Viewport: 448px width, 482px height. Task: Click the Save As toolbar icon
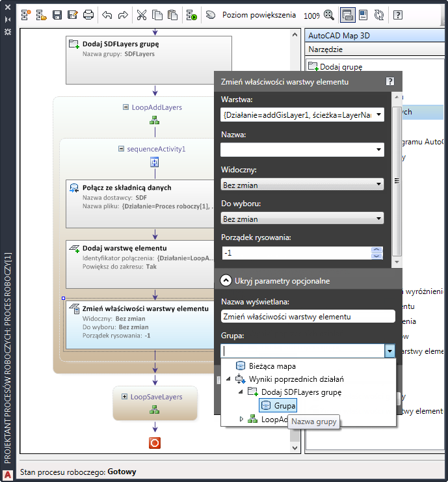(73, 15)
